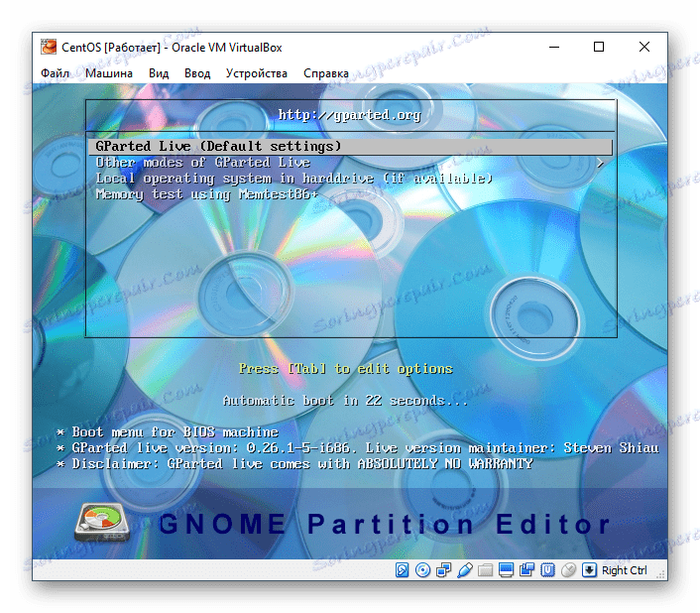
Task: Open the Ввод menu
Action: click(197, 73)
